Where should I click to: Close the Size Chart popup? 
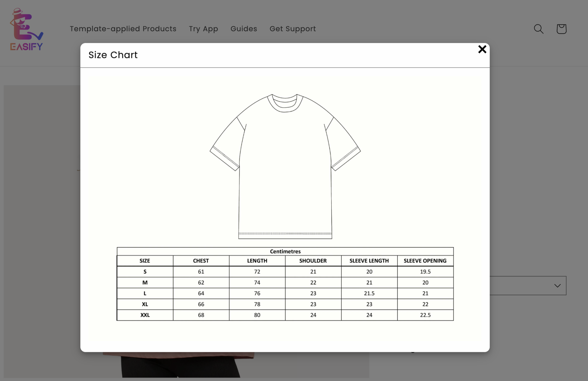pyautogui.click(x=482, y=49)
